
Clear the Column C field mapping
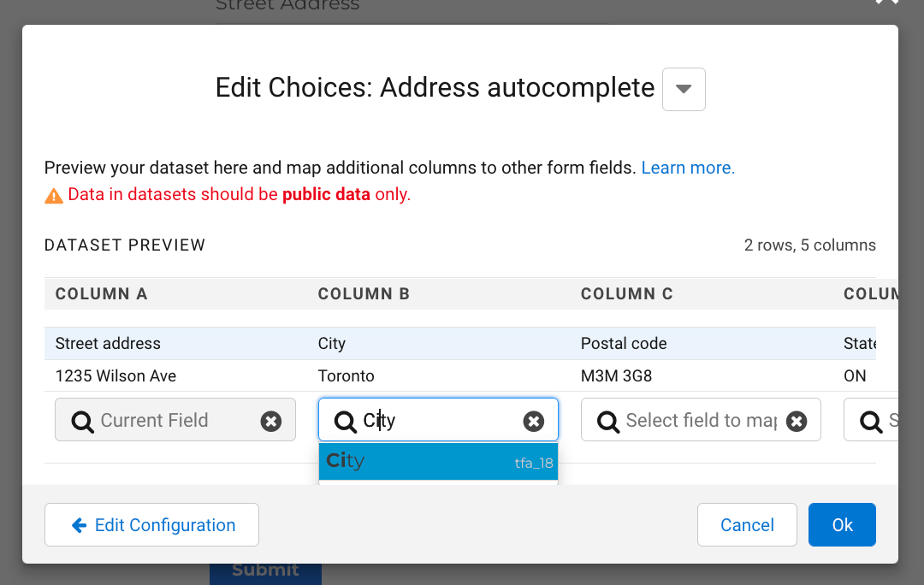coord(797,421)
